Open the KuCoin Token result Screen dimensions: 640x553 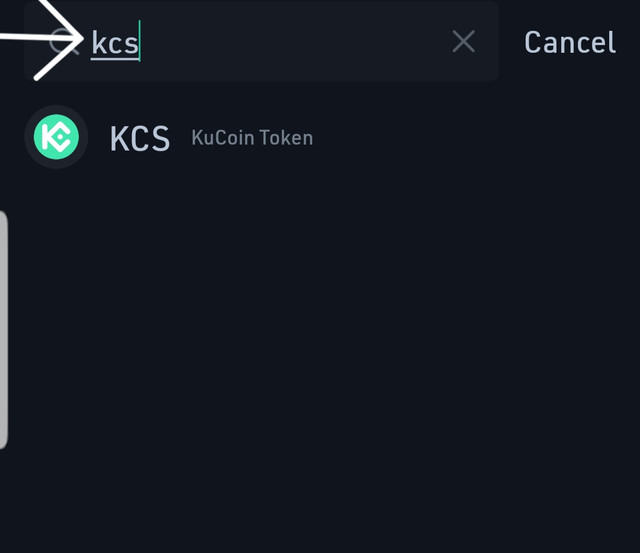click(252, 138)
